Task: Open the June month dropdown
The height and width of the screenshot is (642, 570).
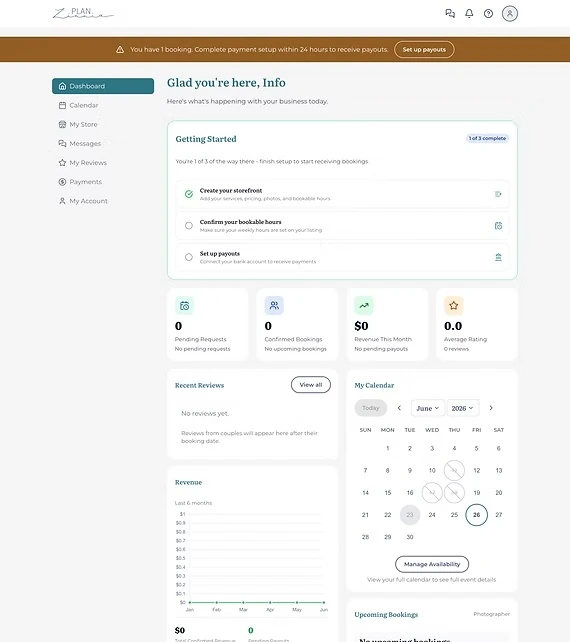Action: point(428,408)
